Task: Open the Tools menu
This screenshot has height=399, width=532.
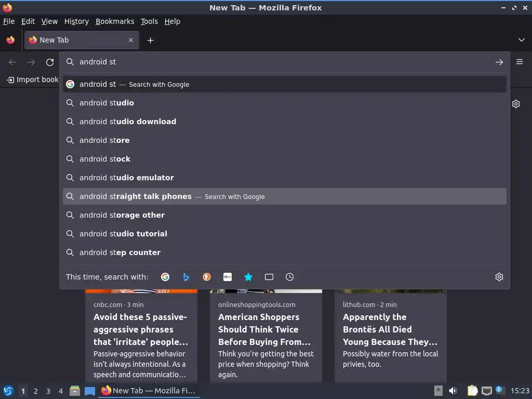Action: click(149, 21)
